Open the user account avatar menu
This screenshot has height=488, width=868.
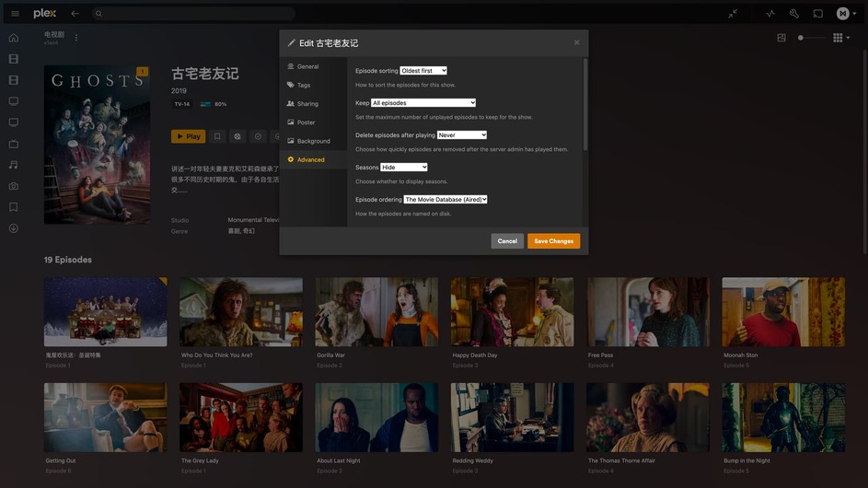[846, 14]
